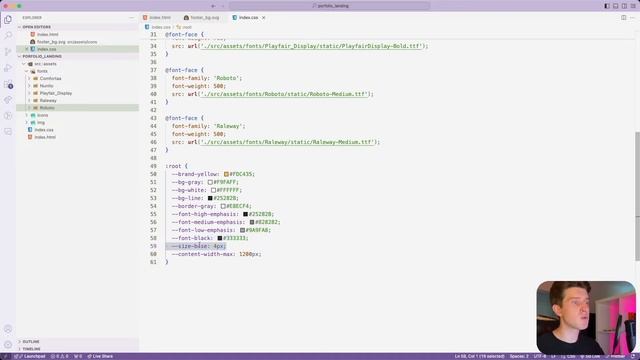Switch to the index.html editor tab
This screenshot has height=360, width=640.
click(160, 18)
